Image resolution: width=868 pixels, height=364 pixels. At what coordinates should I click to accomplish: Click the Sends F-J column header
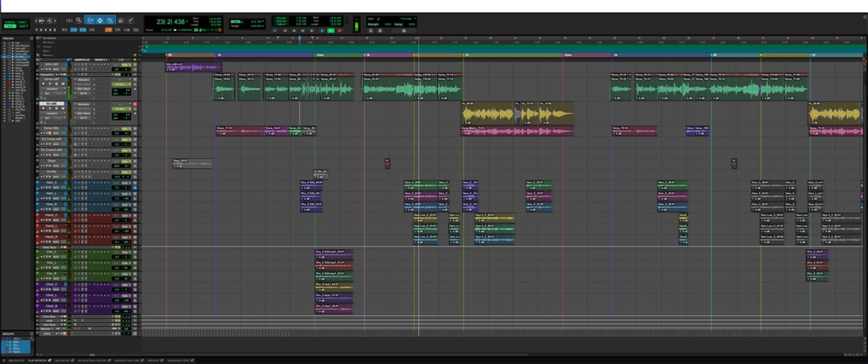click(x=101, y=60)
